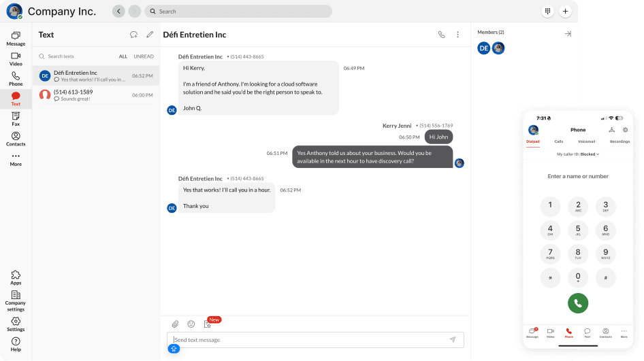Click the attach file paperclip icon
The height and width of the screenshot is (361, 644).
pyautogui.click(x=175, y=324)
